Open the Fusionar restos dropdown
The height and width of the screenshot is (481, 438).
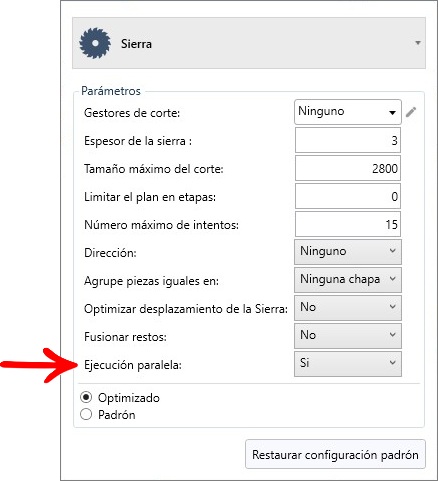(348, 336)
